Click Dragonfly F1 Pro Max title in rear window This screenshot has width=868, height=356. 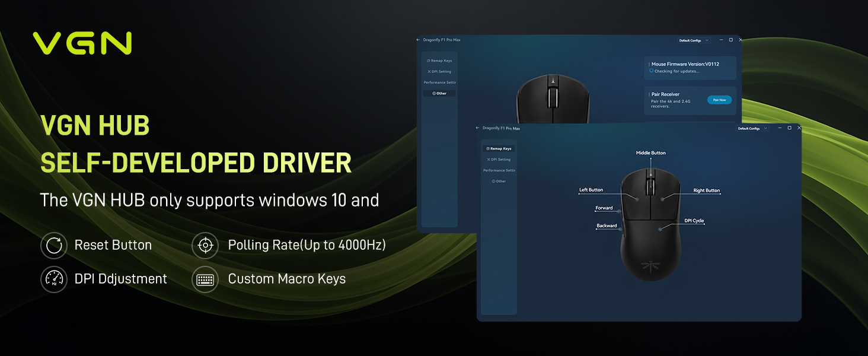442,40
